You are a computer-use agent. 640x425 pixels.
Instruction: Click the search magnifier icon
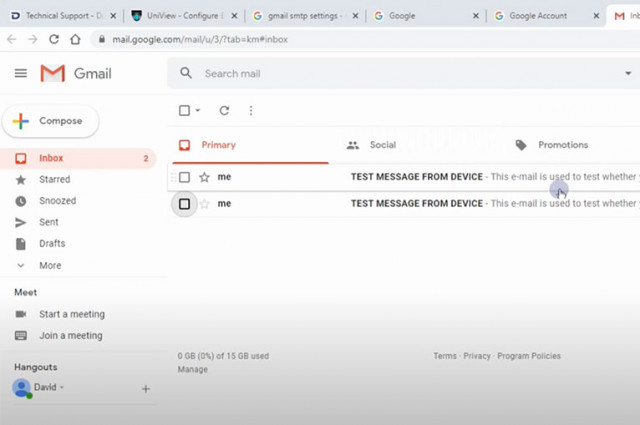point(186,73)
